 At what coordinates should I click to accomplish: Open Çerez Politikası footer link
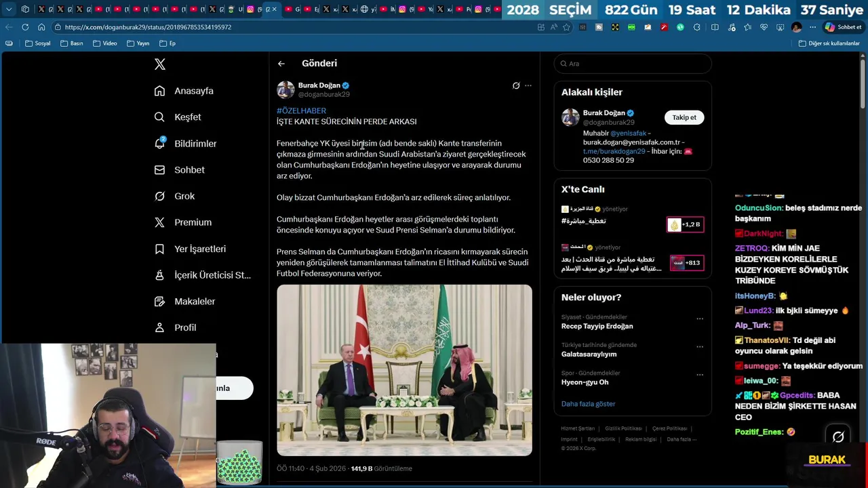click(x=669, y=428)
